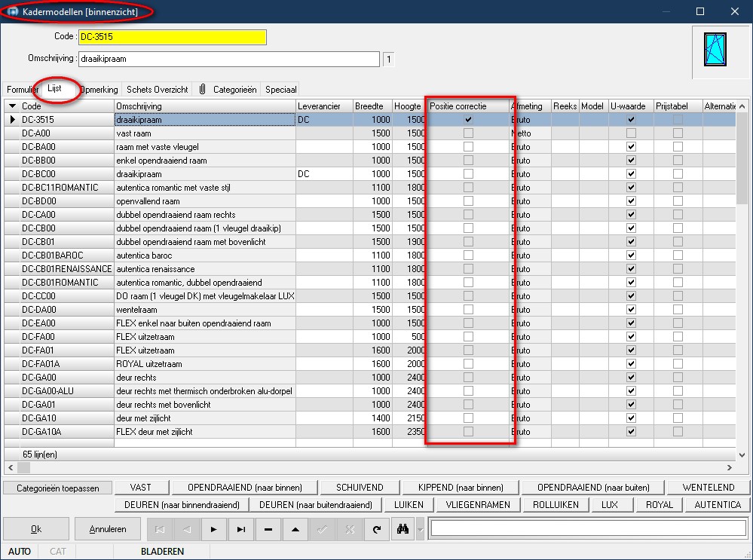Open the paperclip attachment tab
The height and width of the screenshot is (560, 753).
coord(202,90)
